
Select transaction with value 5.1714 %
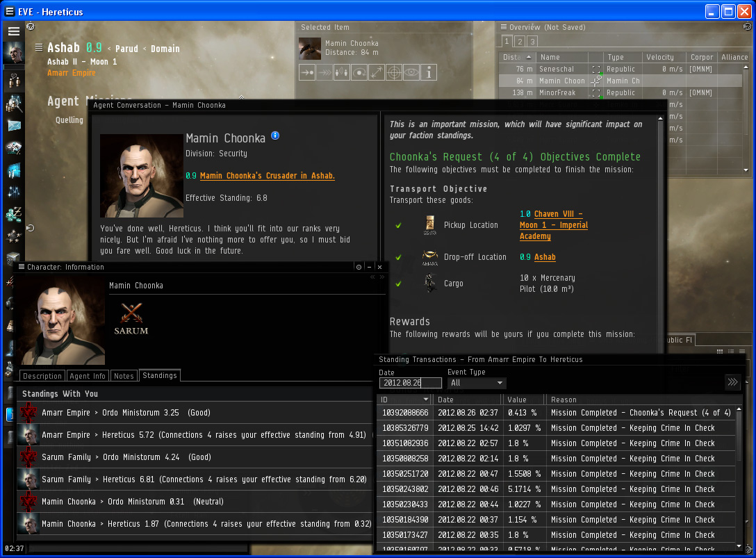556,489
